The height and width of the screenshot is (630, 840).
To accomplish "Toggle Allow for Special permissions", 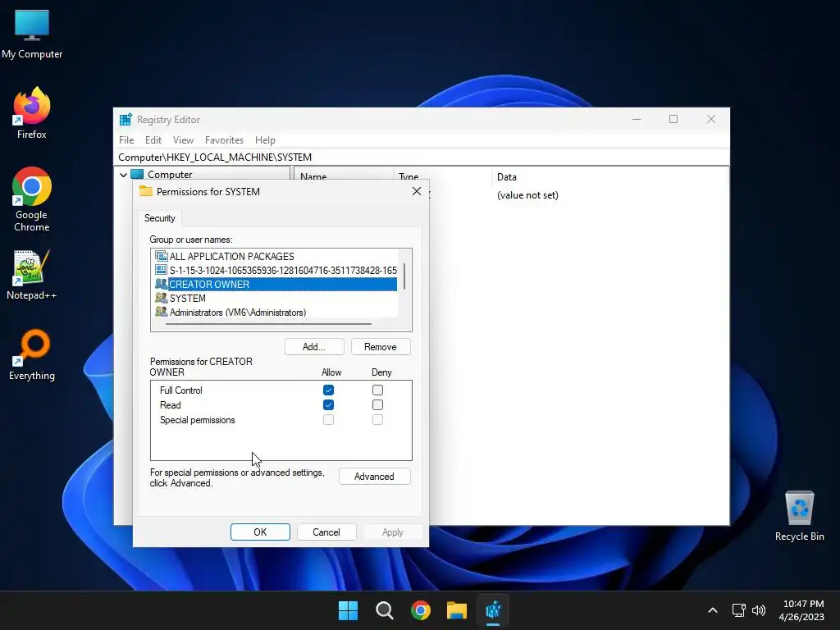I will [328, 419].
